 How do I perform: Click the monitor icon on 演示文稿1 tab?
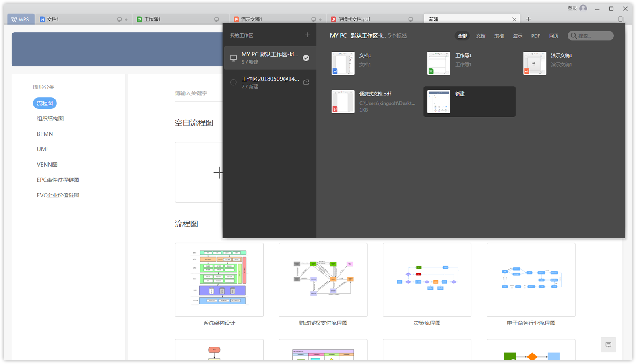pyautogui.click(x=313, y=19)
